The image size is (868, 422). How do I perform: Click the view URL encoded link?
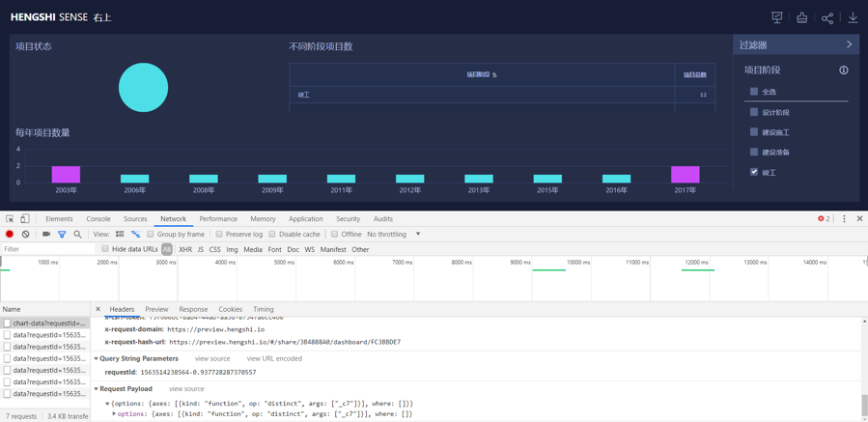[x=274, y=359]
